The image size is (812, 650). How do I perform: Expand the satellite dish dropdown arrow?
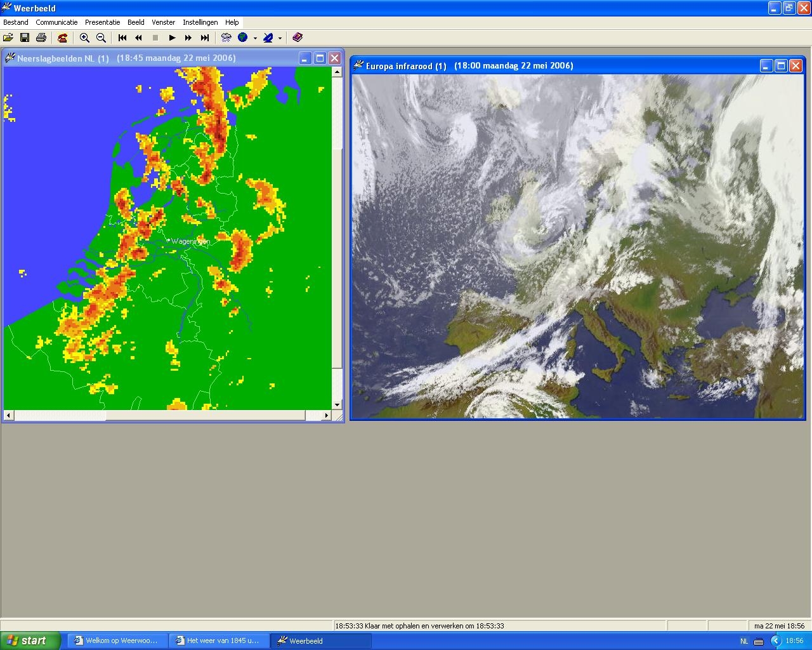(280, 38)
